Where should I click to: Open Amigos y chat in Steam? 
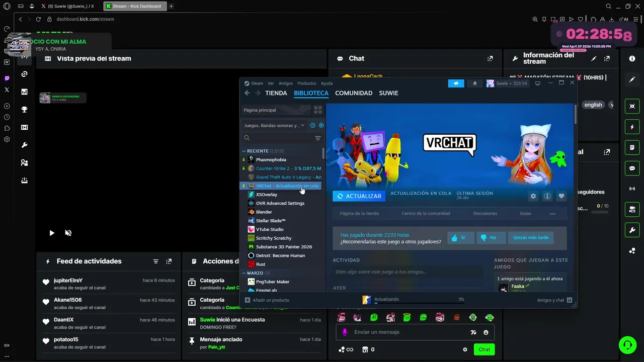point(554,300)
